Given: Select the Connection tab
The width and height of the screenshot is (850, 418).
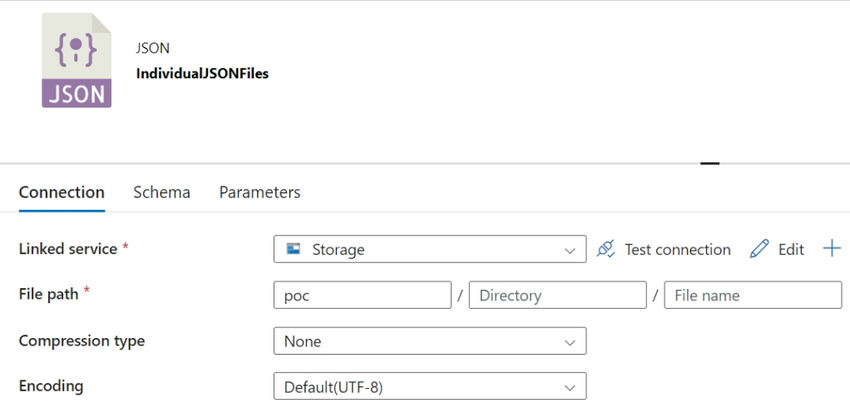Looking at the screenshot, I should coord(62,192).
